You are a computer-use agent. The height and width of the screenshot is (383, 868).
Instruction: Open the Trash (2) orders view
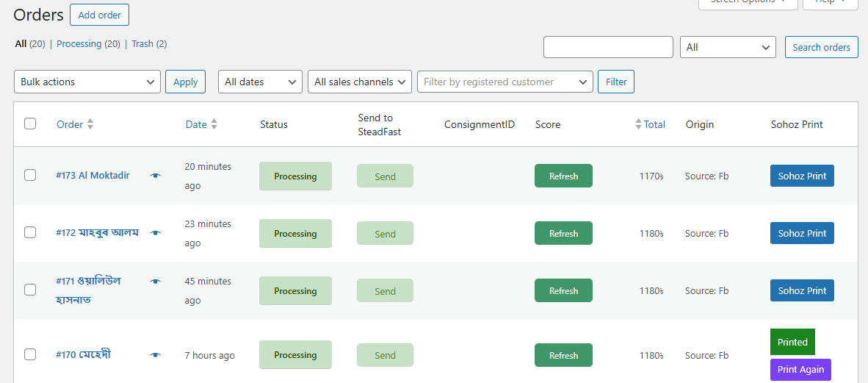149,44
